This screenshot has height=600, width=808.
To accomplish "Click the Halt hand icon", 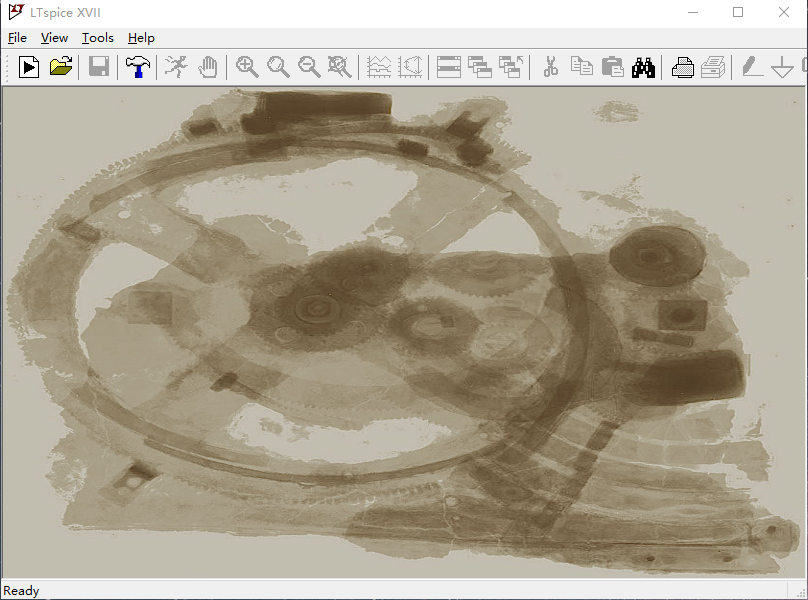I will (x=207, y=67).
